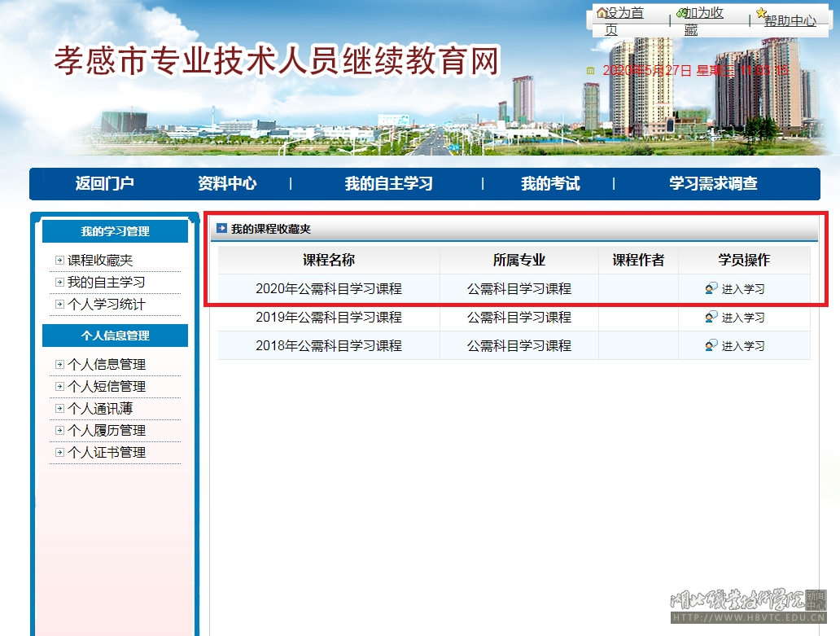Select 个人学习统计 in the sidebar
The width and height of the screenshot is (840, 636).
pos(106,305)
